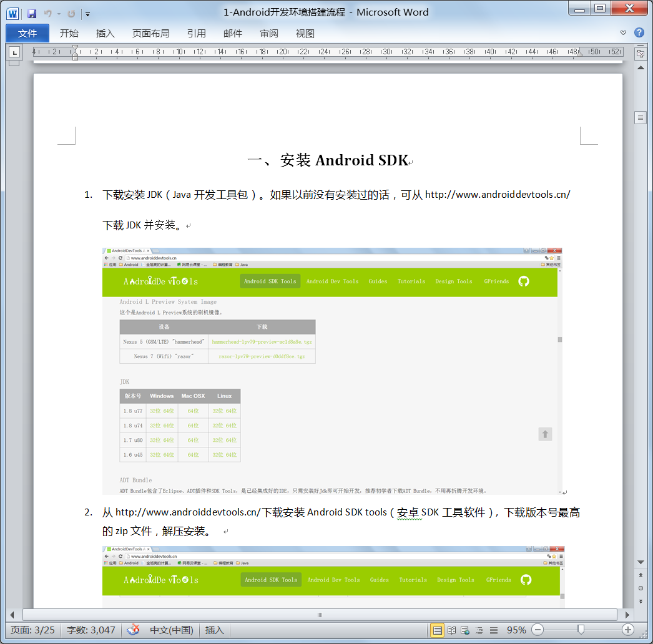Maximize the Word window
The image size is (653, 644).
pyautogui.click(x=600, y=9)
